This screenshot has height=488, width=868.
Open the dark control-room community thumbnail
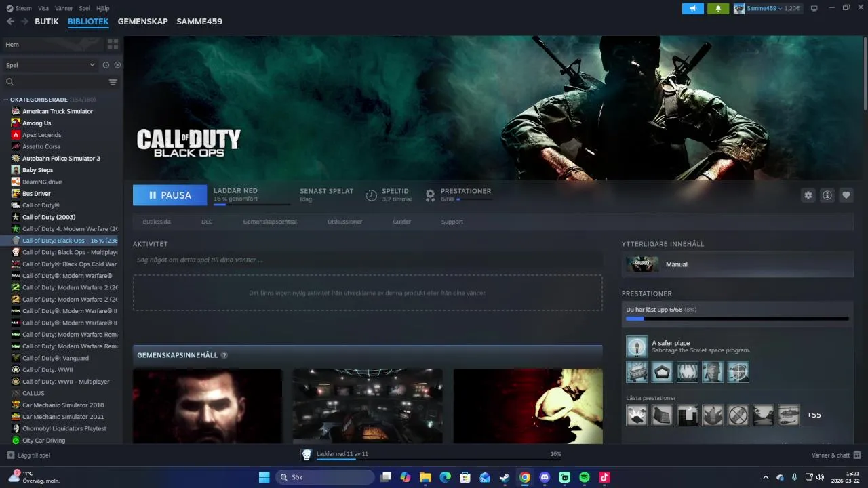coord(368,406)
